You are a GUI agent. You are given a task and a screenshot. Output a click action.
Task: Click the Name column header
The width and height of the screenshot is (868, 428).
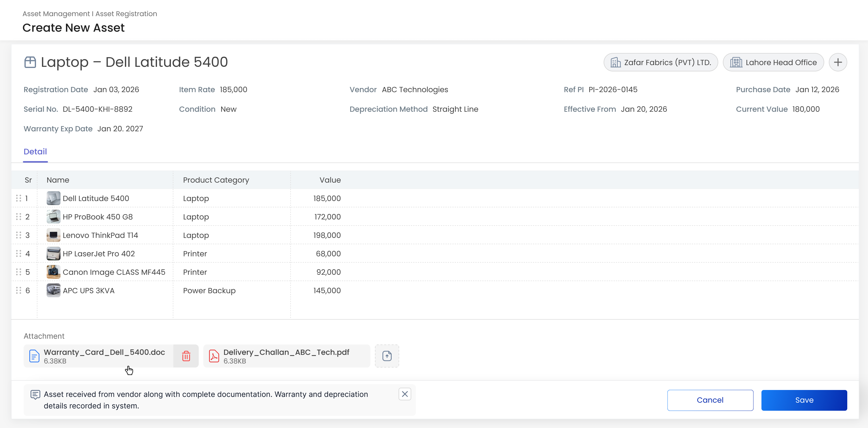[58, 180]
